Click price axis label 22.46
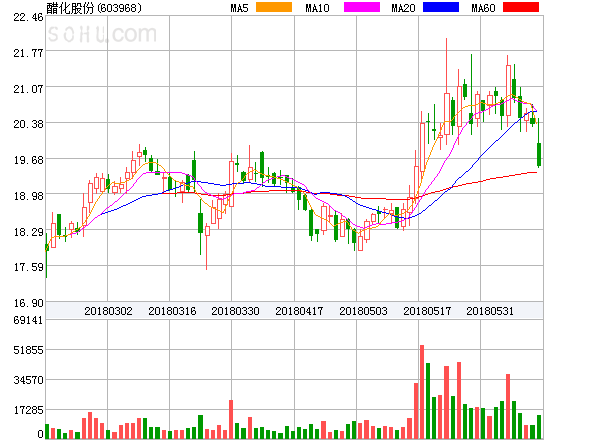This screenshot has width=600, height=440. click(x=28, y=17)
